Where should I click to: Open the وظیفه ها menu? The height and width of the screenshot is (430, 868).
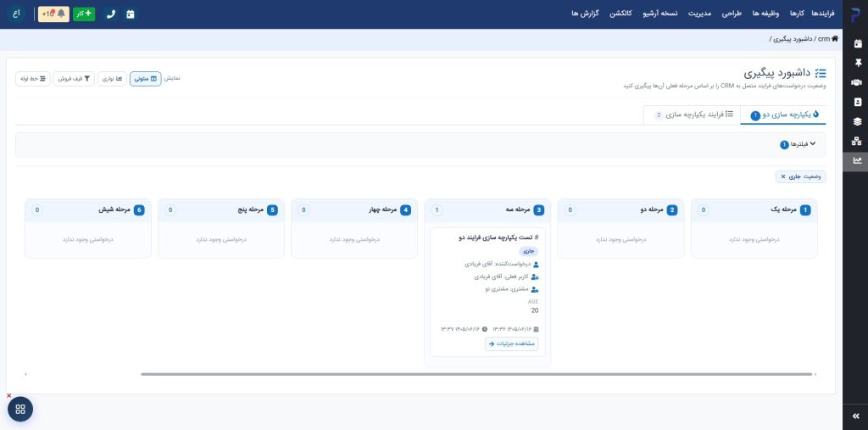[765, 14]
